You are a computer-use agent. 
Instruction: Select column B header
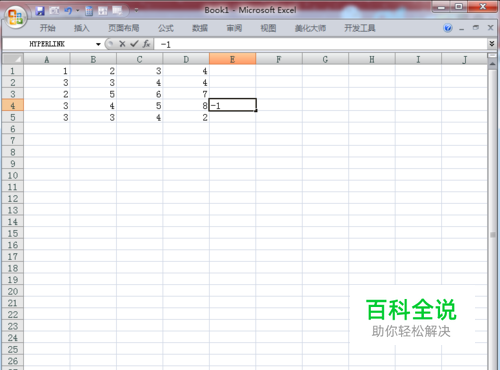click(93, 59)
